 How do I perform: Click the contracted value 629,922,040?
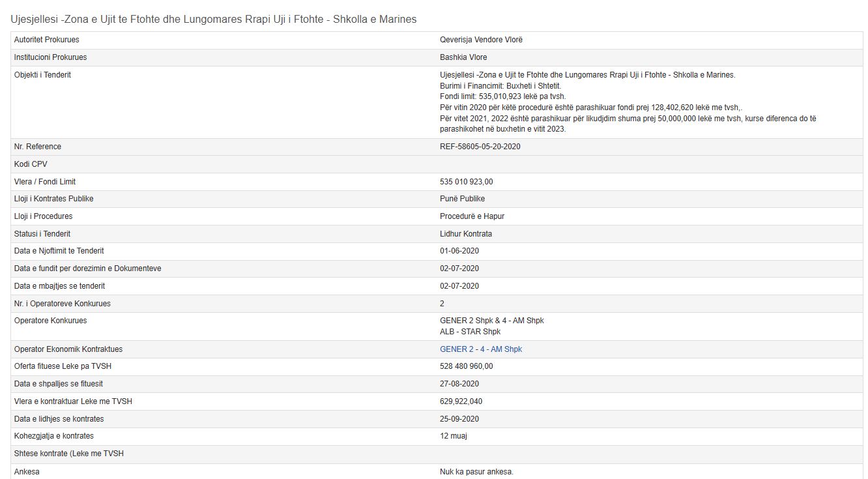pos(461,401)
